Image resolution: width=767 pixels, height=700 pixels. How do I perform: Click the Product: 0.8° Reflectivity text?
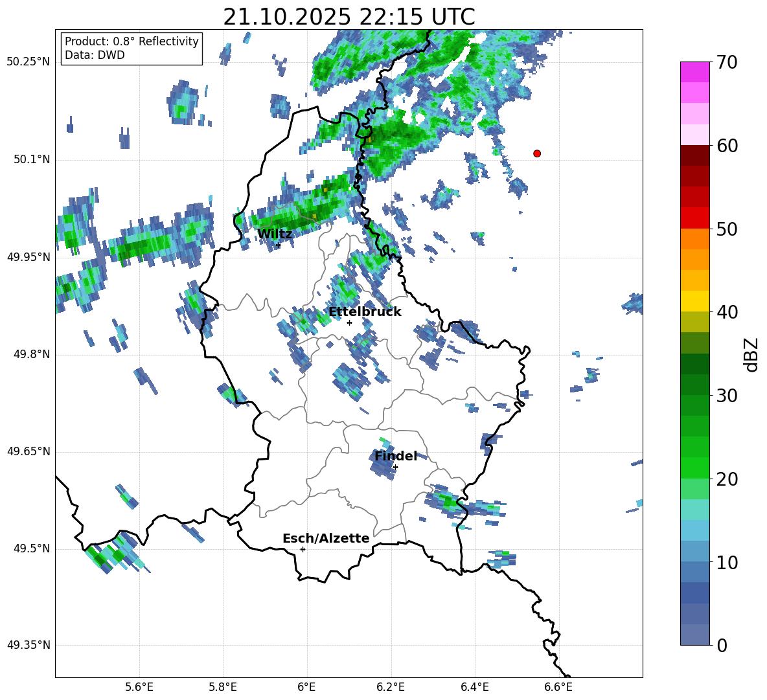click(x=132, y=41)
